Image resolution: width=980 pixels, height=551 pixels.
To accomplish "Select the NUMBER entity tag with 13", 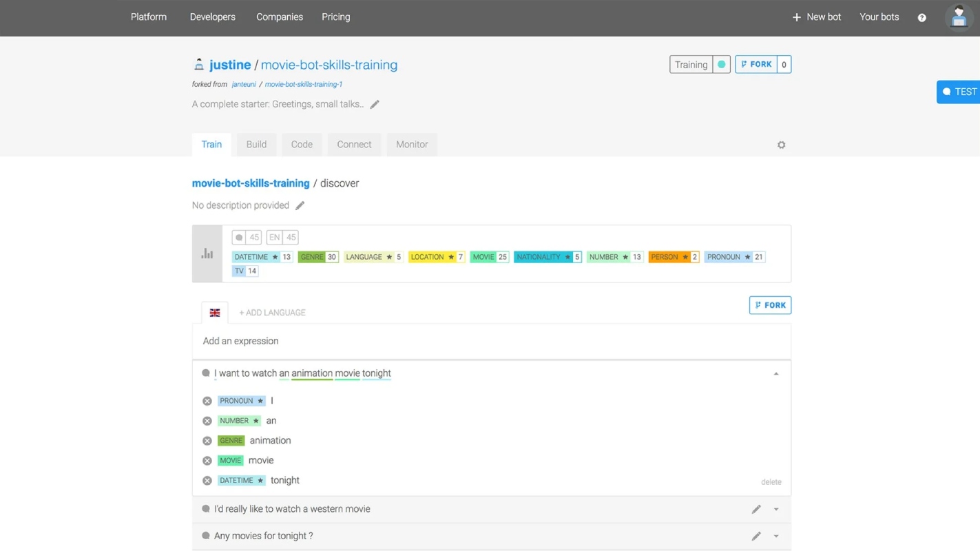I will tap(615, 257).
